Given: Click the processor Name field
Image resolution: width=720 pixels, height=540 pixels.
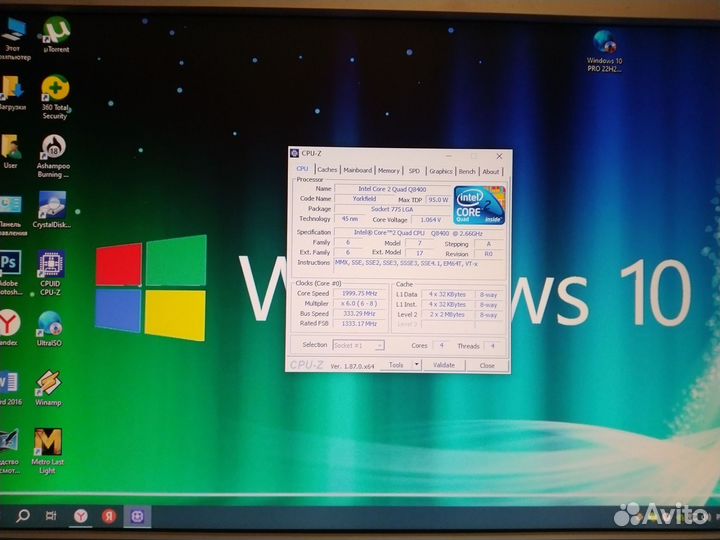Looking at the screenshot, I should click(393, 189).
